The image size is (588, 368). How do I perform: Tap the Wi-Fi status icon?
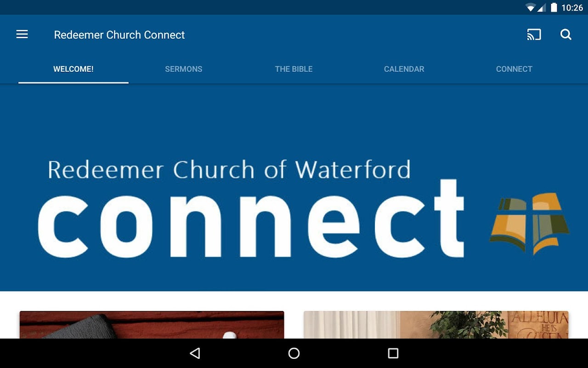[x=531, y=7]
